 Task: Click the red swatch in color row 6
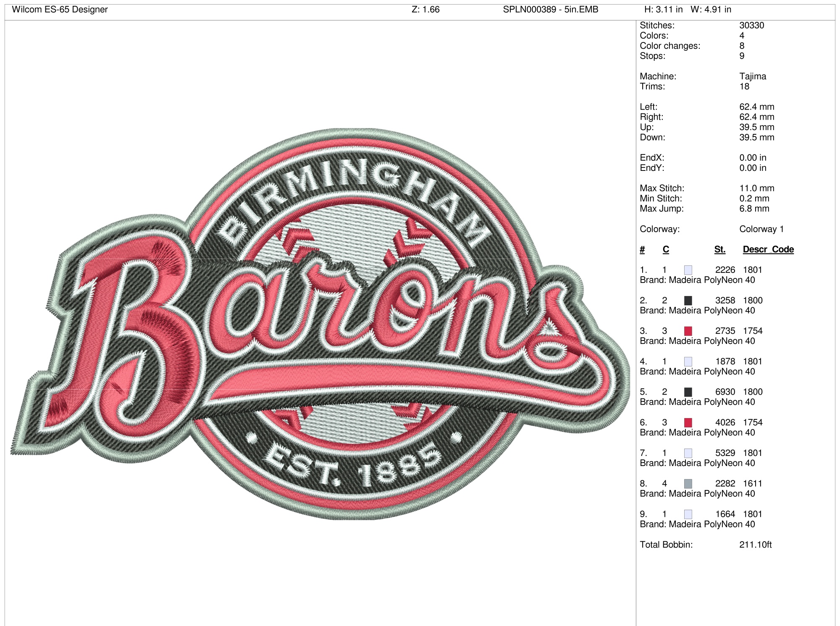(x=688, y=422)
